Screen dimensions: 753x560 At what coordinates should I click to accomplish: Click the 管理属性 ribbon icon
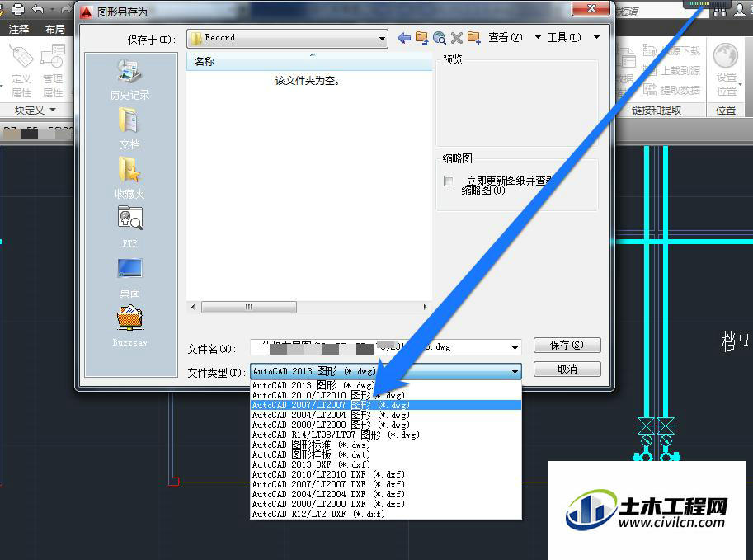tap(52, 71)
